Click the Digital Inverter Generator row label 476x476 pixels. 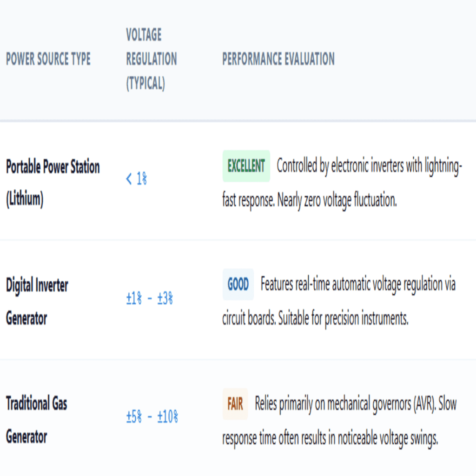(x=37, y=301)
